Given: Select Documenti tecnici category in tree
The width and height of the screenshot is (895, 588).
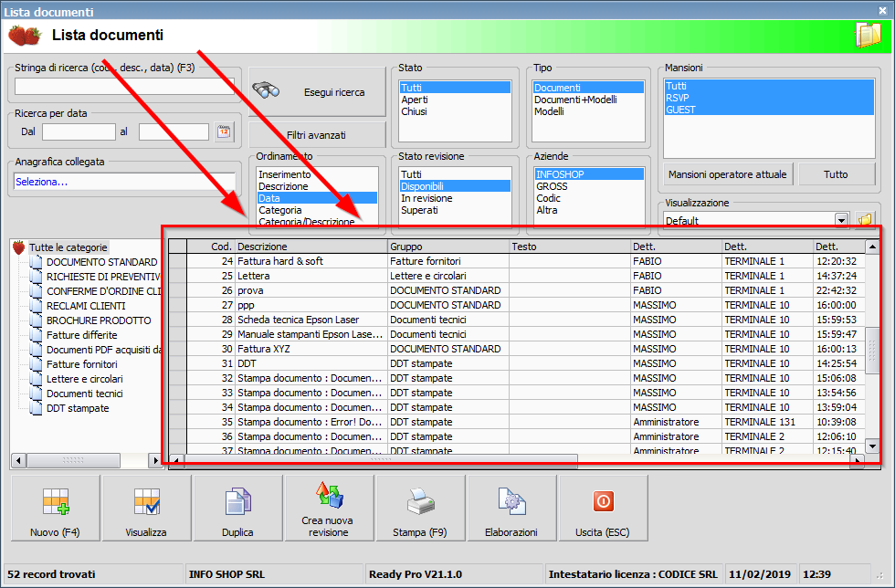Looking at the screenshot, I should [x=84, y=394].
